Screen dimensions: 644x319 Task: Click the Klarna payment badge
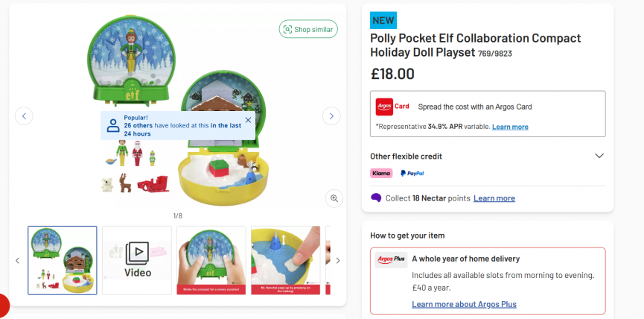point(381,173)
